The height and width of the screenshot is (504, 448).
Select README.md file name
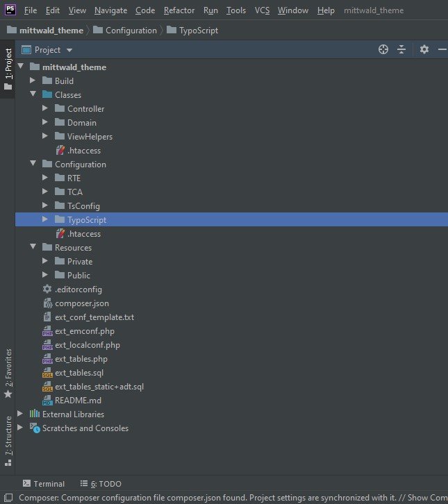click(78, 400)
